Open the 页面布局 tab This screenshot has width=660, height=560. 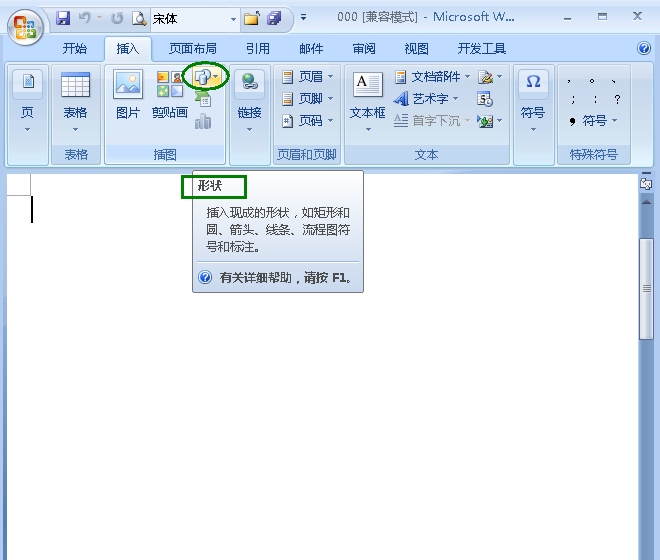pyautogui.click(x=193, y=49)
